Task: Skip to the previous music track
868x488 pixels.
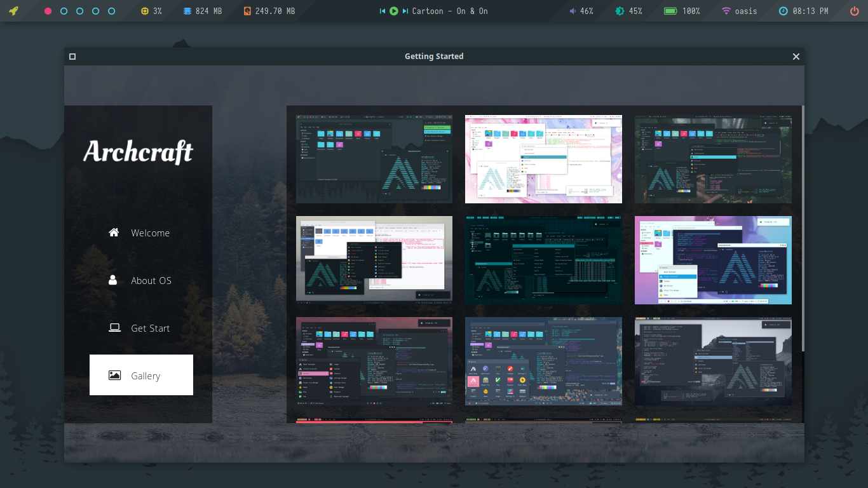Action: tap(383, 11)
